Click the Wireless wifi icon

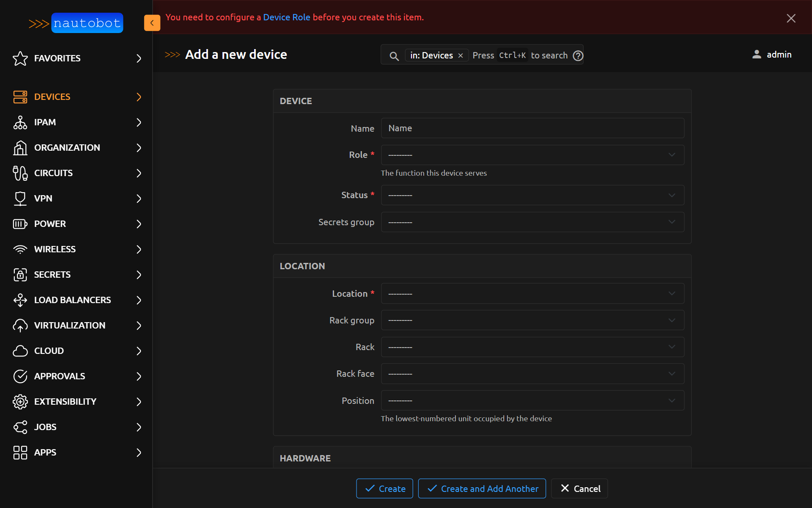[x=20, y=249]
